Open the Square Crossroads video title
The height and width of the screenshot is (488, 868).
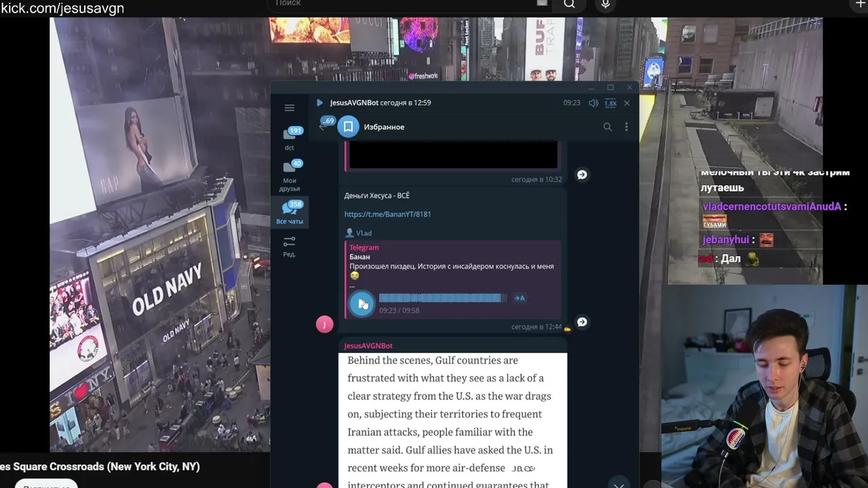point(100,466)
